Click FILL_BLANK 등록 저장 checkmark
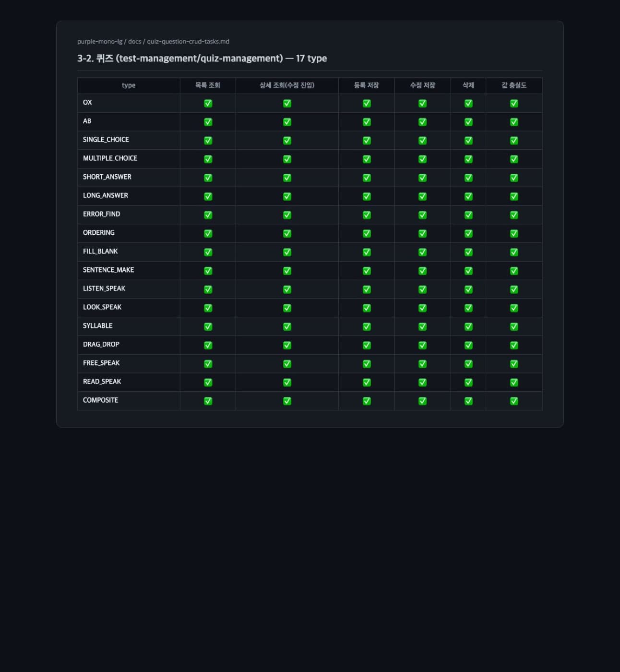This screenshot has width=620, height=672. (367, 252)
